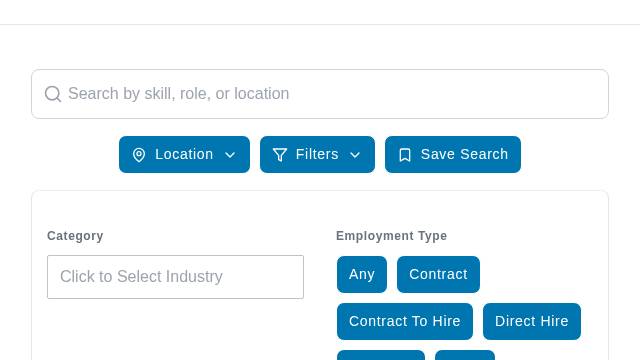Pick the Contract To Hire option

tap(405, 321)
